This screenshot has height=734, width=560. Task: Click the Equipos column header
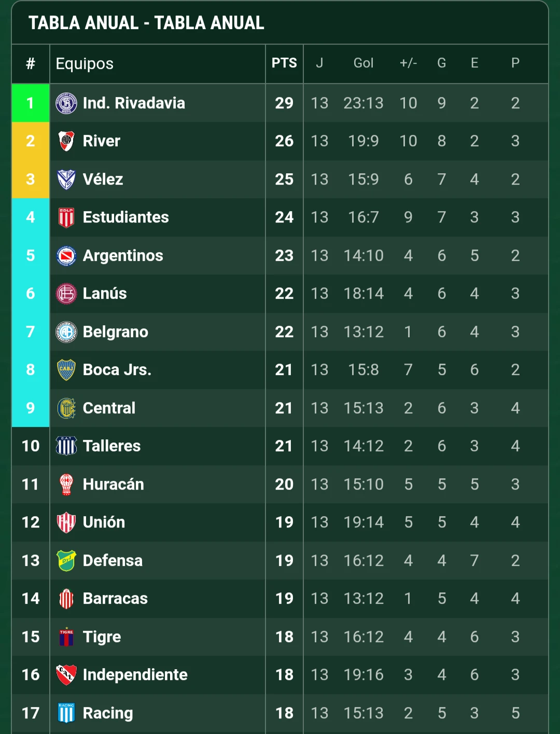pos(84,63)
